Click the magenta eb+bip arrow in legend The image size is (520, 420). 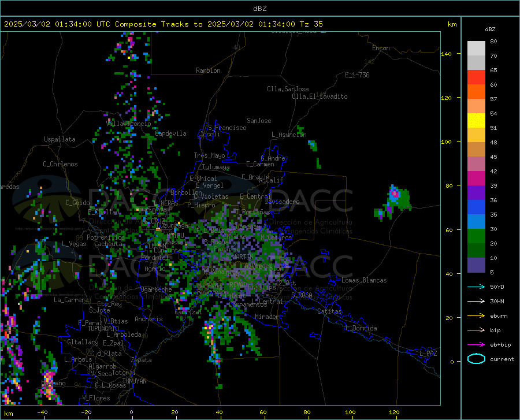click(476, 345)
